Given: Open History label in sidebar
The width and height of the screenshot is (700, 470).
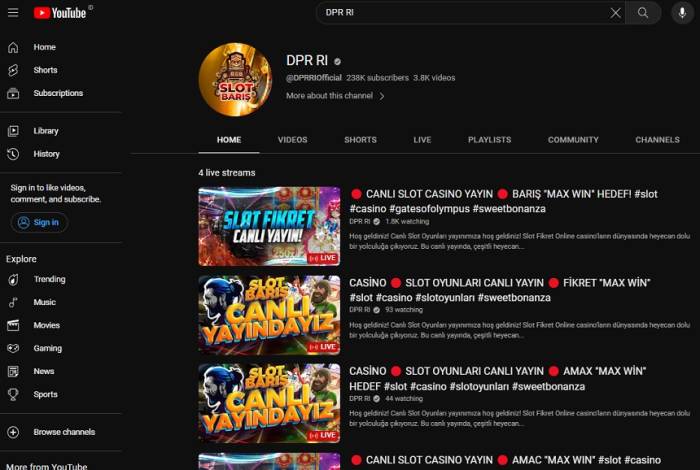Looking at the screenshot, I should click(x=46, y=154).
